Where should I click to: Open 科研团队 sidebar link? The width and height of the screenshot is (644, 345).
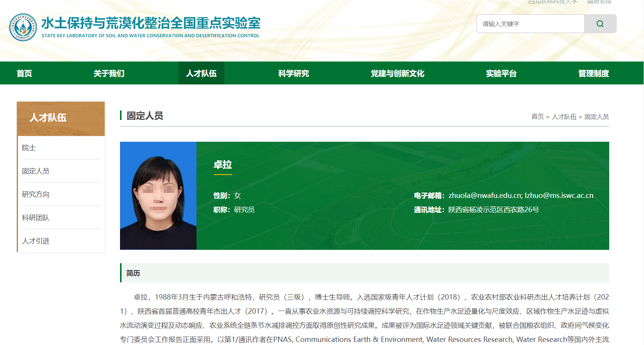(36, 218)
